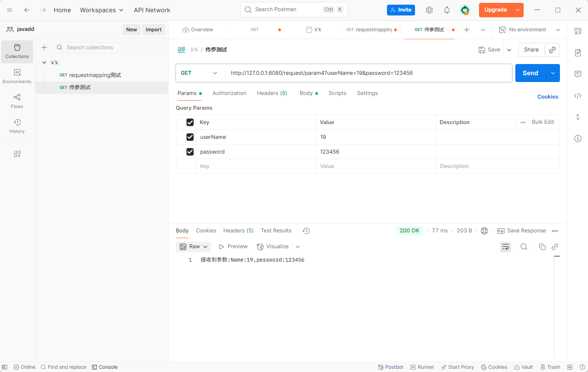This screenshot has width=588, height=372.
Task: Click the request URL field
Action: (x=368, y=73)
